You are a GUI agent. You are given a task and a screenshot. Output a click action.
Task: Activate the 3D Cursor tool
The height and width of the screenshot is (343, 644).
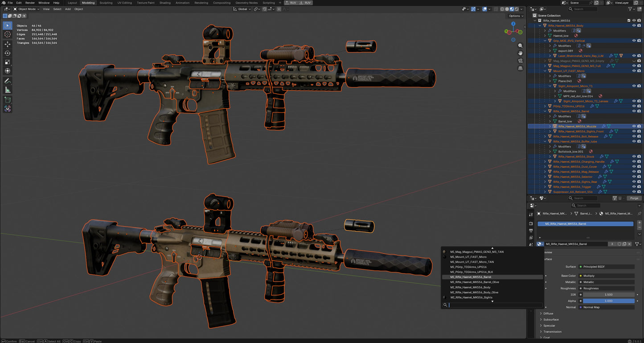(x=8, y=35)
